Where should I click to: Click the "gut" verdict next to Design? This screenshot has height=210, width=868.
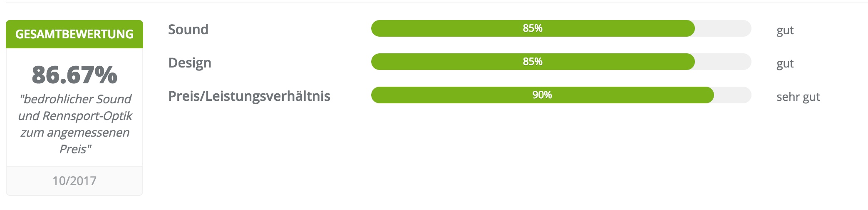tap(785, 64)
